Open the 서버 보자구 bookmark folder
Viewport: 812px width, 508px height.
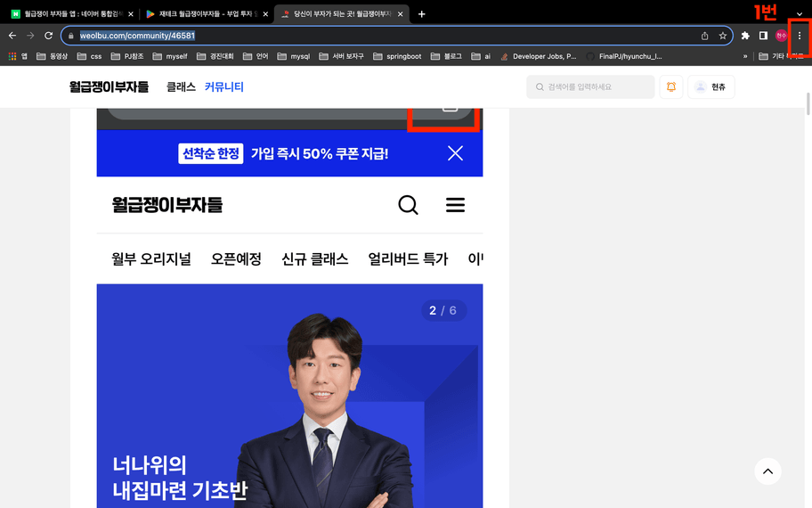click(x=341, y=56)
